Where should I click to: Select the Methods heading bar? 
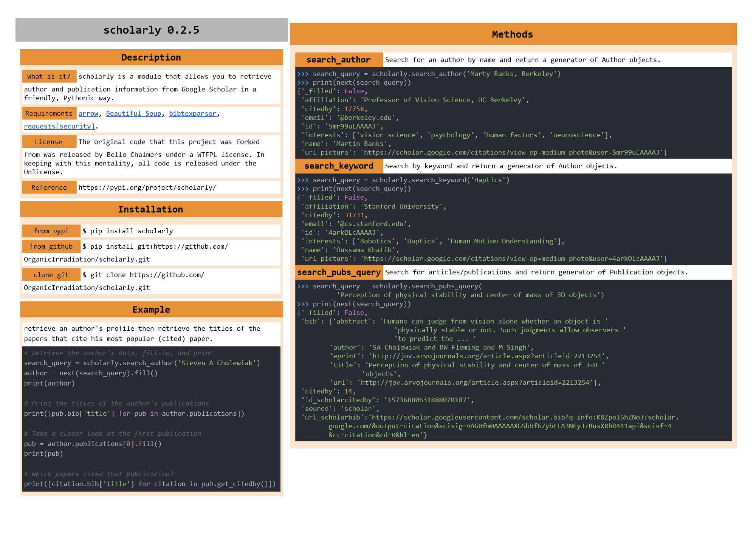pyautogui.click(x=513, y=34)
